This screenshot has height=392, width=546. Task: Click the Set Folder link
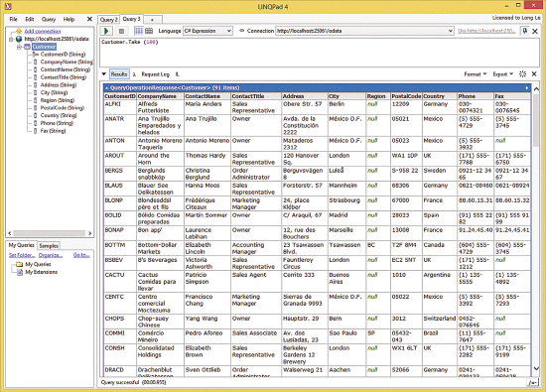tap(22, 255)
